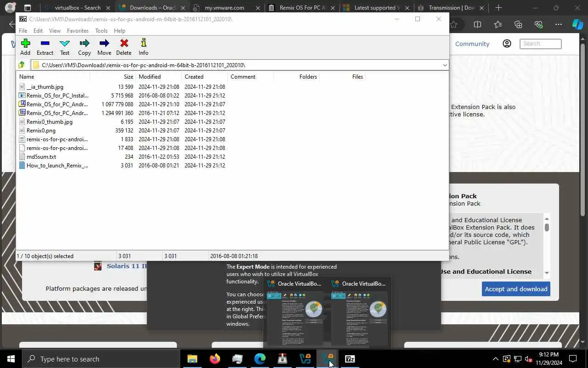The width and height of the screenshot is (588, 368).
Task: Sort files by Size column header
Action: (x=113, y=77)
